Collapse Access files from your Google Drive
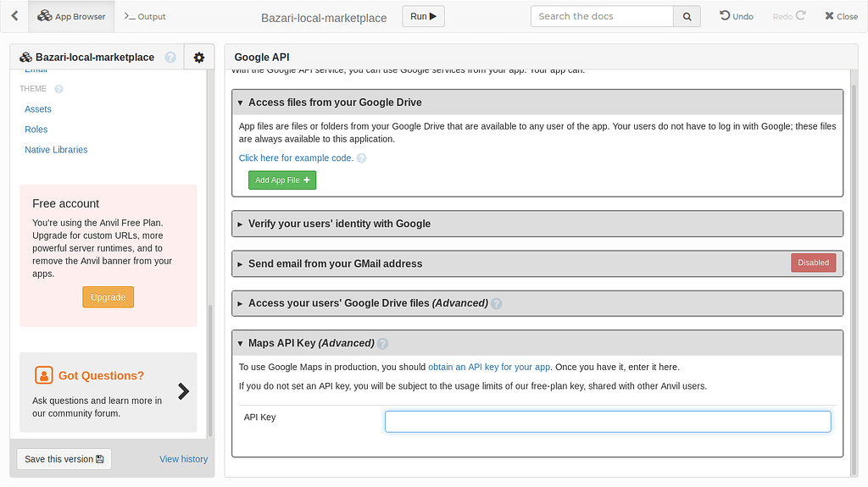 [334, 102]
